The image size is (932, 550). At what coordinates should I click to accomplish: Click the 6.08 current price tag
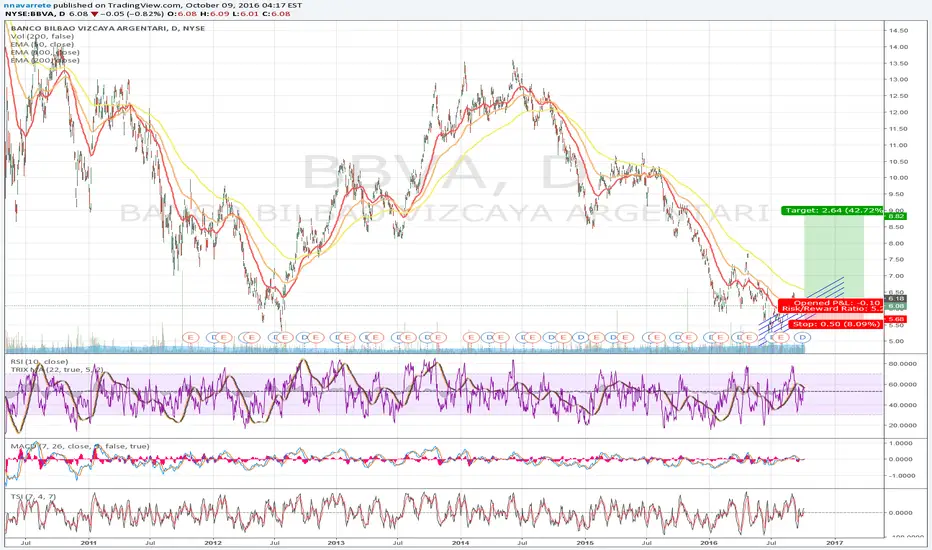coord(896,306)
